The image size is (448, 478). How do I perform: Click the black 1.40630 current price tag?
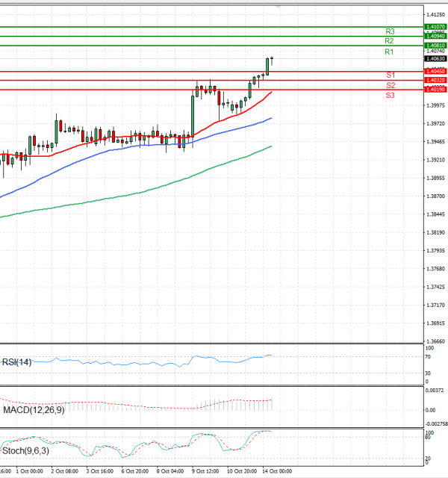click(435, 58)
